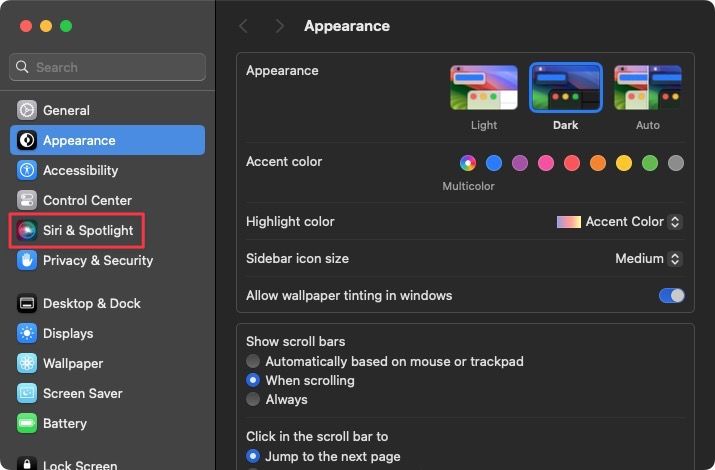The height and width of the screenshot is (470, 715).
Task: Open Siri & Spotlight icon
Action: coord(26,230)
